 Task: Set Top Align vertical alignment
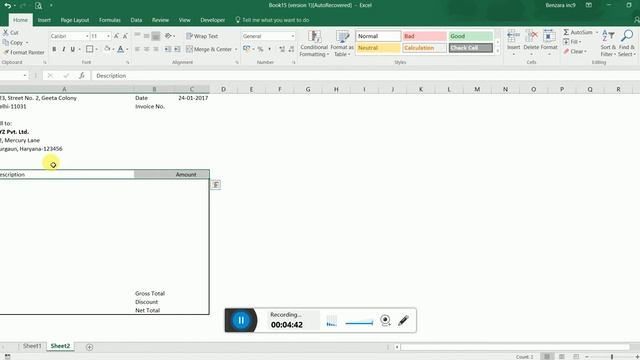pos(138,36)
